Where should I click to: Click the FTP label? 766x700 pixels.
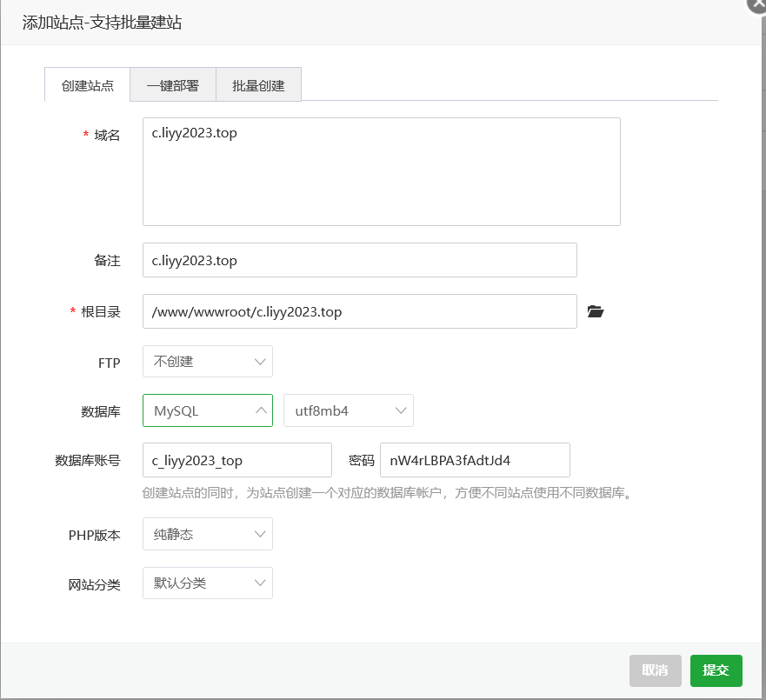(109, 363)
